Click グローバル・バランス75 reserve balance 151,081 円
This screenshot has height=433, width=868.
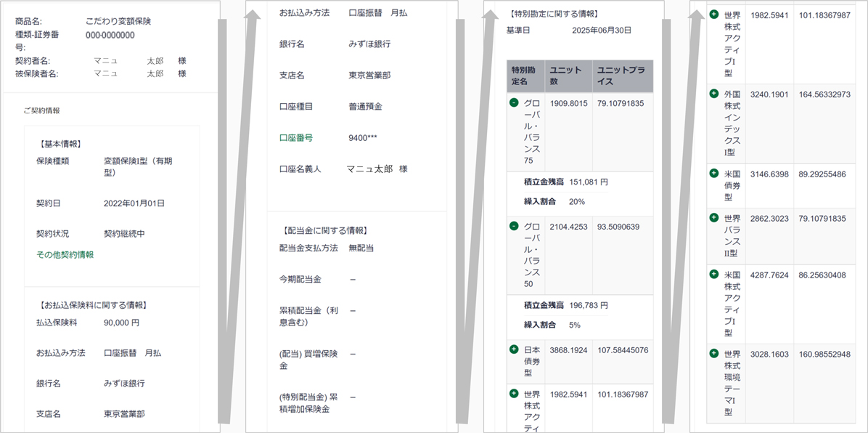click(x=589, y=182)
